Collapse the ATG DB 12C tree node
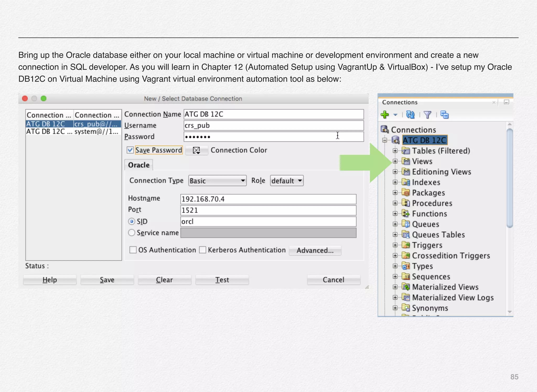537x392 pixels. point(385,140)
